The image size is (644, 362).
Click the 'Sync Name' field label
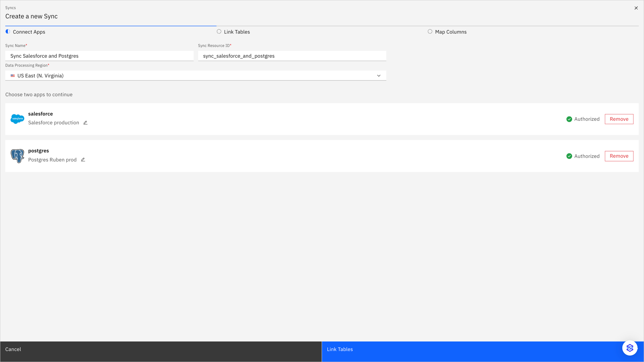[15, 46]
